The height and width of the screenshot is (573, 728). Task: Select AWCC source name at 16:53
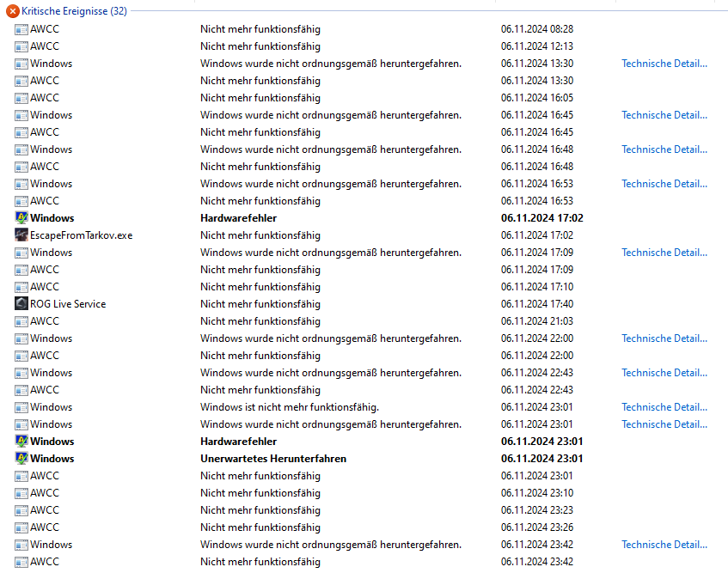[45, 200]
